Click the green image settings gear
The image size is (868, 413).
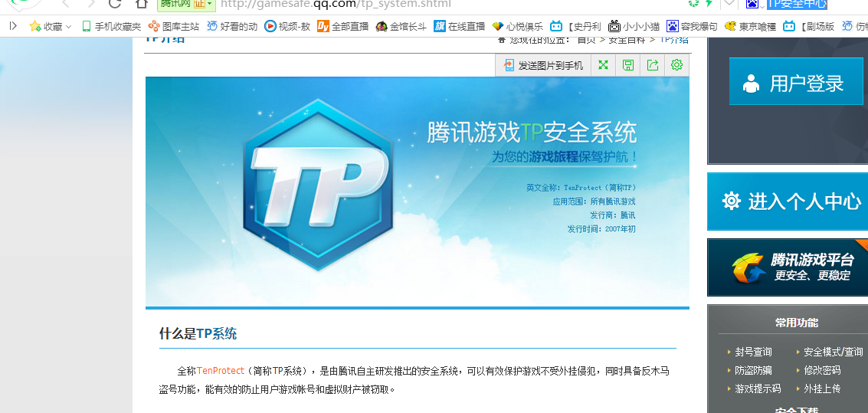pos(676,65)
